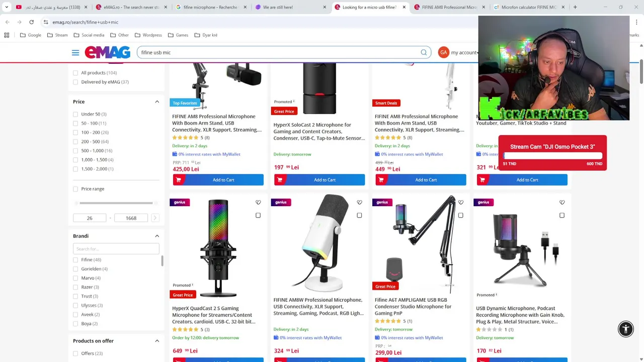The width and height of the screenshot is (644, 362).
Task: Open the GA account avatar
Action: pyautogui.click(x=443, y=52)
